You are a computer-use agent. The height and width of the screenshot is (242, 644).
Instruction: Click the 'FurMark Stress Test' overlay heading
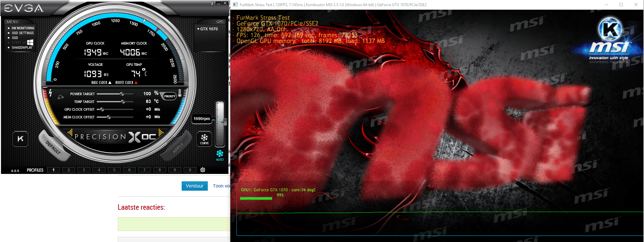[263, 18]
